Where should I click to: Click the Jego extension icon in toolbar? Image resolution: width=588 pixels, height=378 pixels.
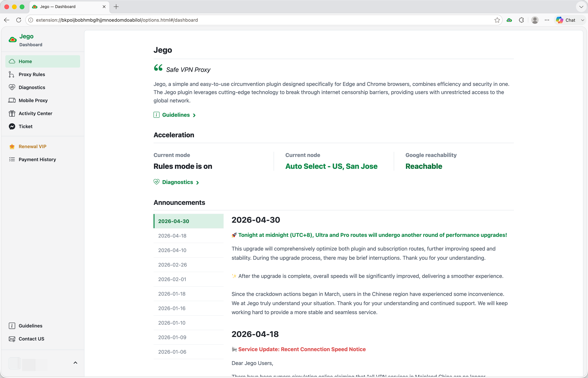[509, 20]
